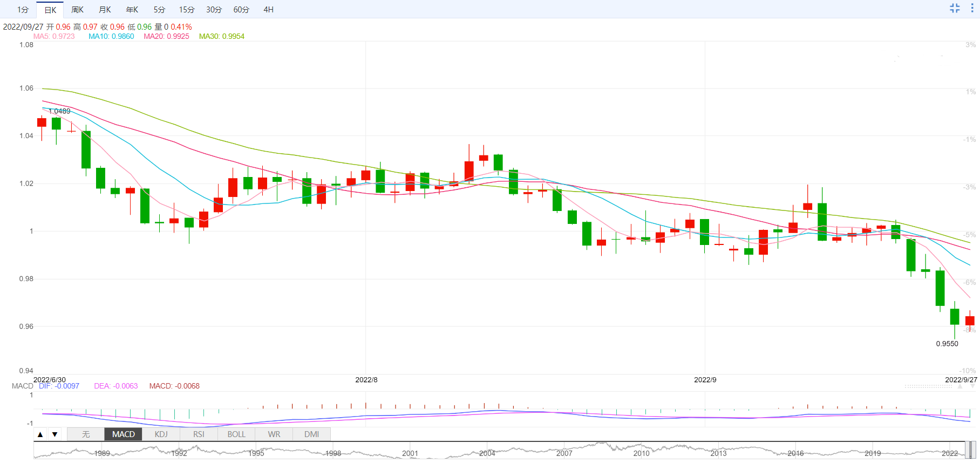Image resolution: width=980 pixels, height=470 pixels.
Task: Select the MACD indicator button
Action: pyautogui.click(x=124, y=434)
